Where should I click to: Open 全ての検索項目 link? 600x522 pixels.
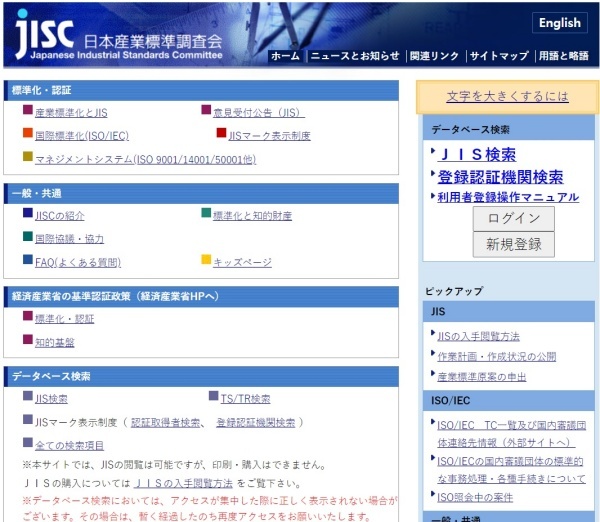tap(69, 445)
